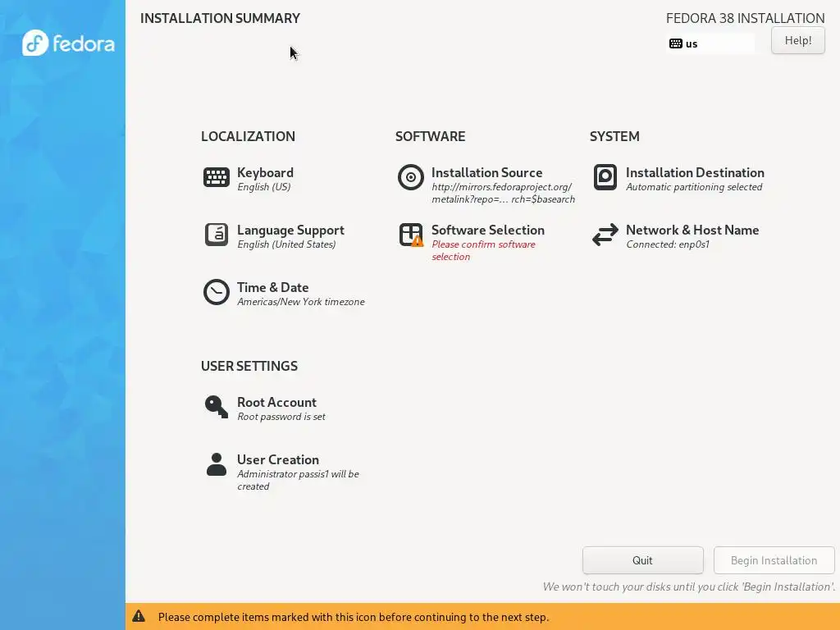
Task: Click the keyboard icon in layout indicator
Action: (x=676, y=44)
